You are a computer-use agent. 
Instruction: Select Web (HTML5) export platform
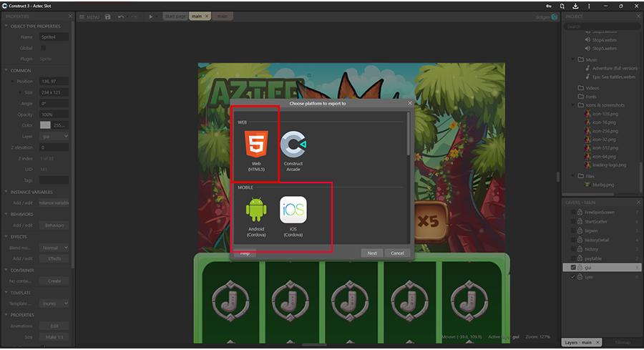pyautogui.click(x=256, y=150)
